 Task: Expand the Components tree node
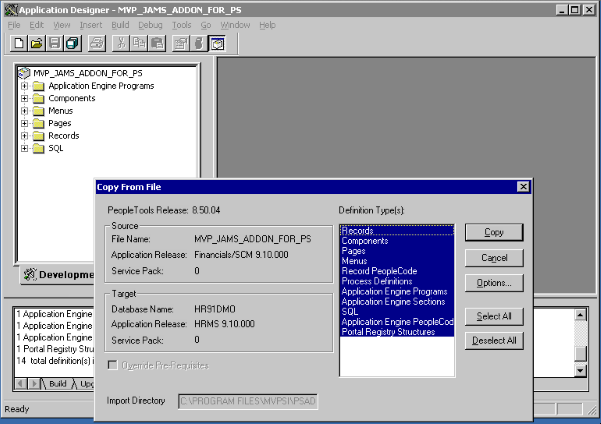25,99
